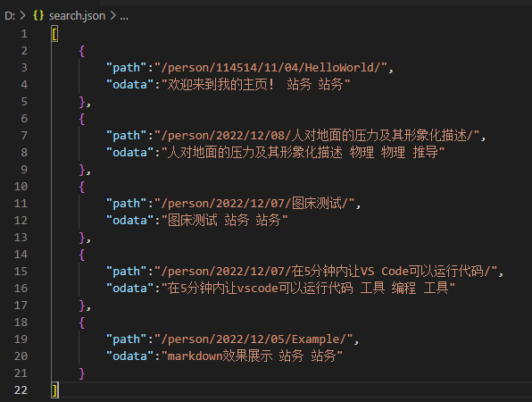The image size is (532, 402).
Task: Expand the chevron after D: in breadcrumb
Action: 22,15
